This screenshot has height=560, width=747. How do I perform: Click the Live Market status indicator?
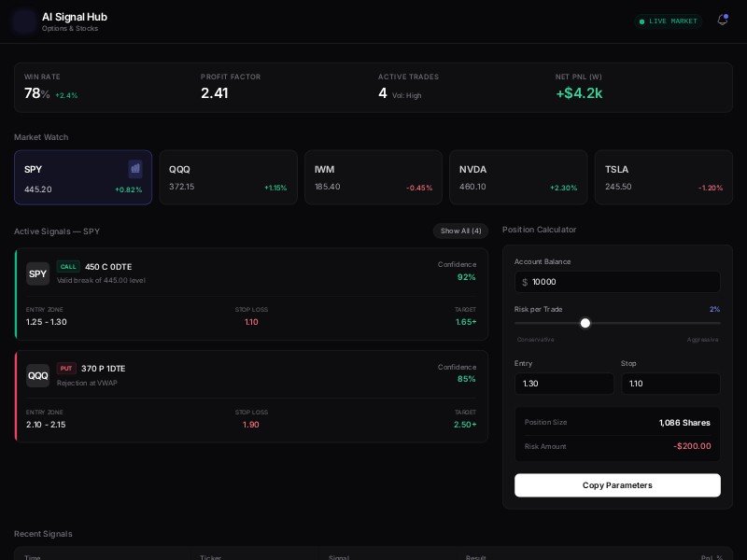668,21
